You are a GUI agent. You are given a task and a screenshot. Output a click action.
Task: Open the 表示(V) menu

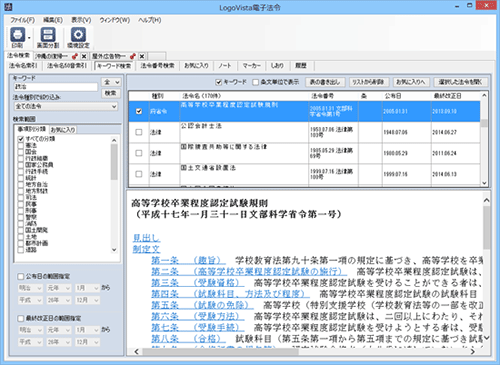point(81,20)
